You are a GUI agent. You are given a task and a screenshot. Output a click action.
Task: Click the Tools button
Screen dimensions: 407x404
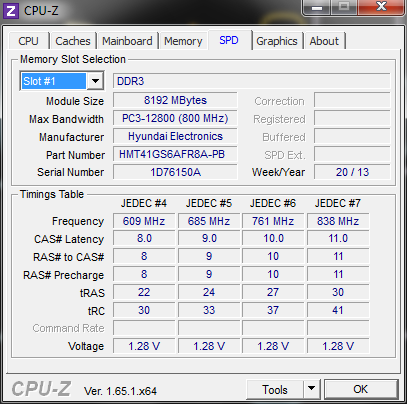pyautogui.click(x=275, y=389)
